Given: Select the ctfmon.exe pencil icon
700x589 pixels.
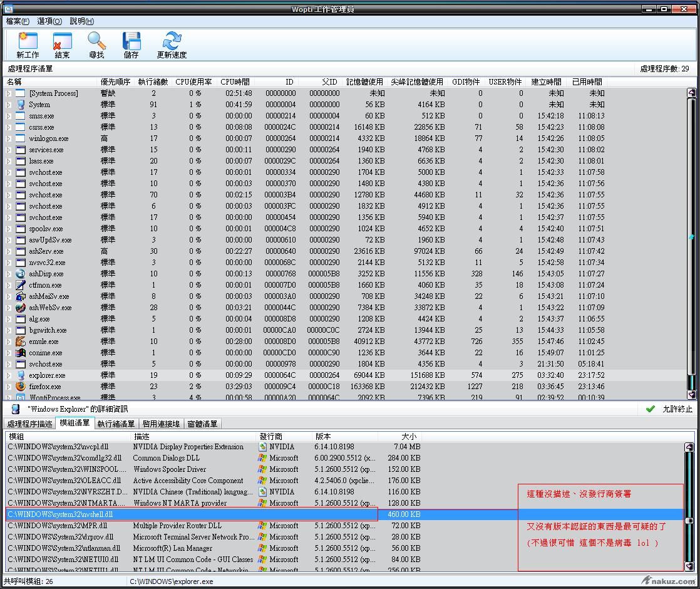Looking at the screenshot, I should [21, 285].
